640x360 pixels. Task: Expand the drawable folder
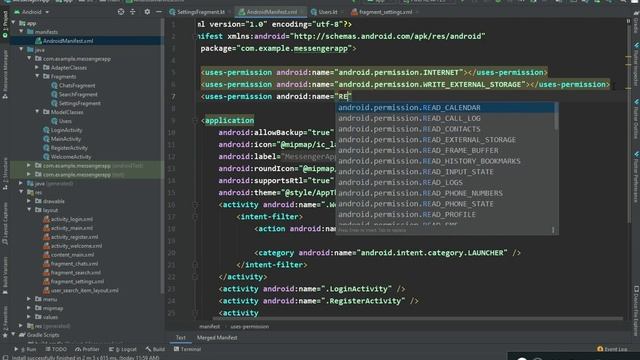(x=29, y=201)
